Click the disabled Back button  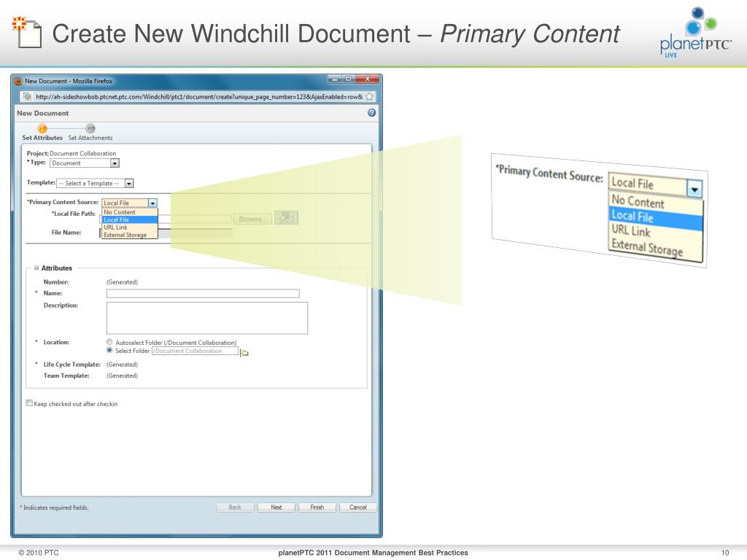[236, 507]
